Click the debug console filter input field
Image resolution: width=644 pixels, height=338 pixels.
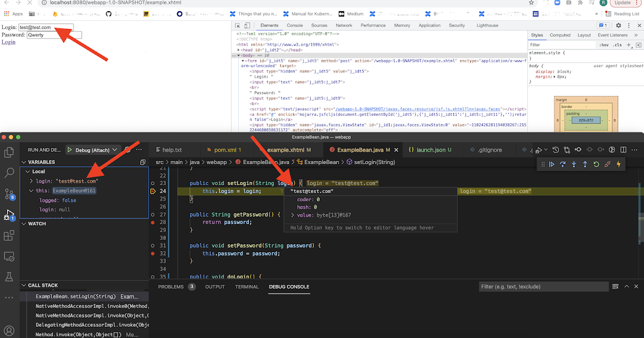[x=542, y=286]
